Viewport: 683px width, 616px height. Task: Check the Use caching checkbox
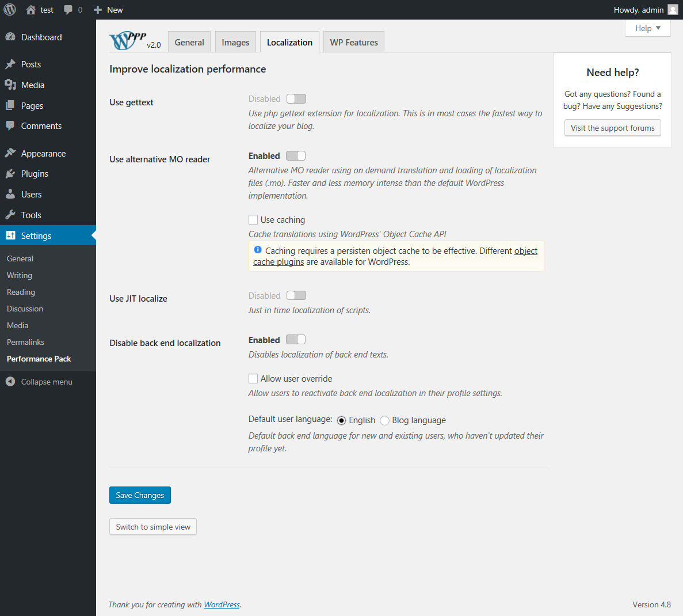pyautogui.click(x=253, y=219)
